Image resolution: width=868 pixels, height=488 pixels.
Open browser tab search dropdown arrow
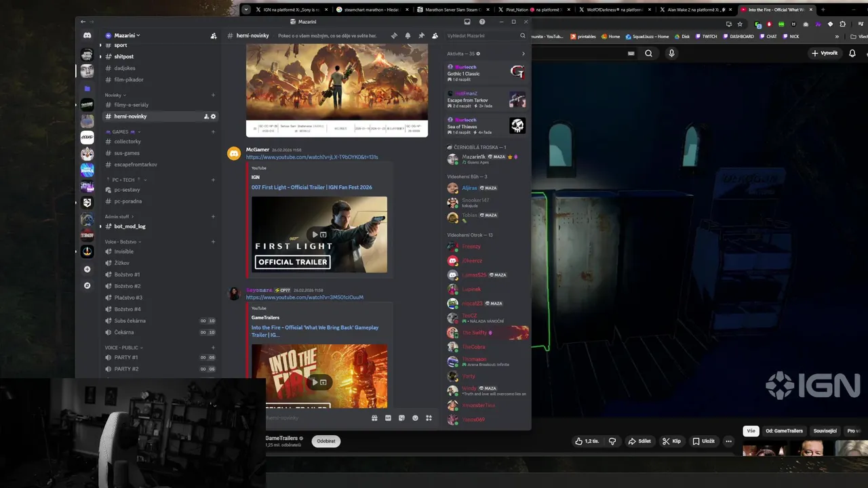(x=246, y=9)
